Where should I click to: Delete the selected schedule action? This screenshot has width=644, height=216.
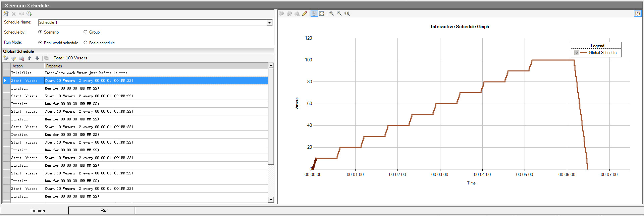(21, 58)
